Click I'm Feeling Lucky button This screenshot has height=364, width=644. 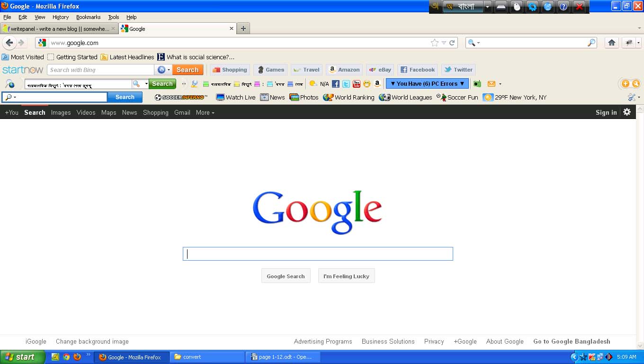[x=346, y=276]
